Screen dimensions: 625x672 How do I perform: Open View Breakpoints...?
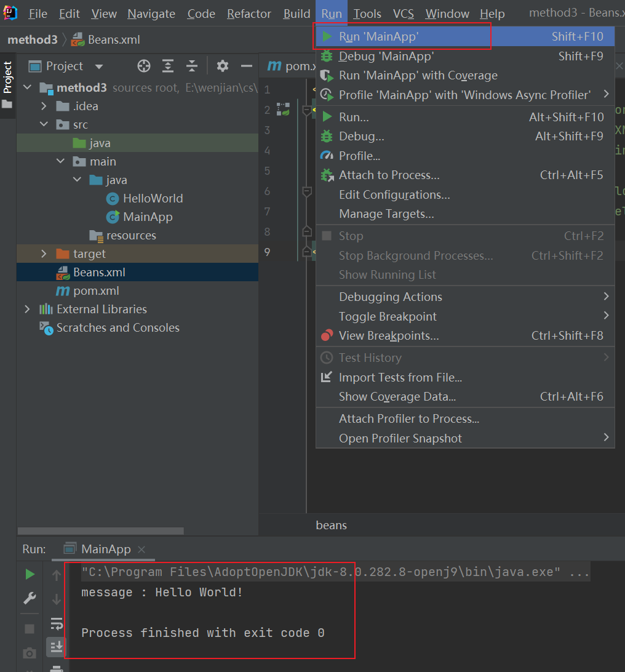click(x=465, y=335)
